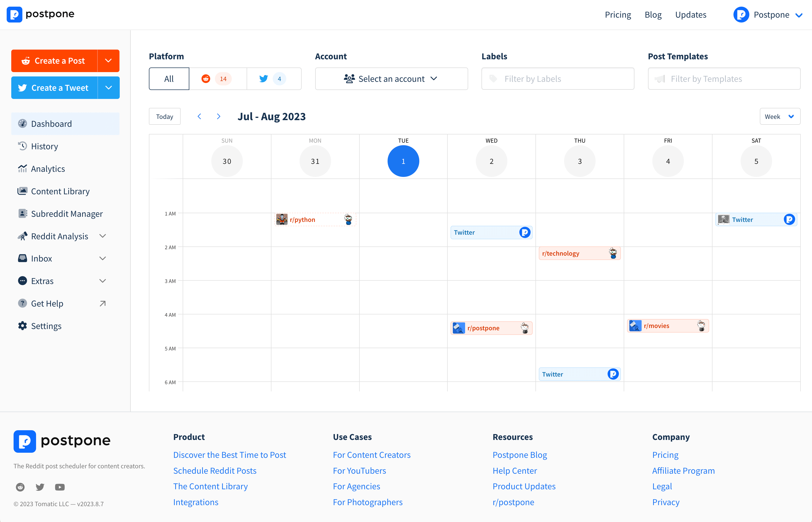Open Pricing in the top navigation
812x522 pixels.
618,15
